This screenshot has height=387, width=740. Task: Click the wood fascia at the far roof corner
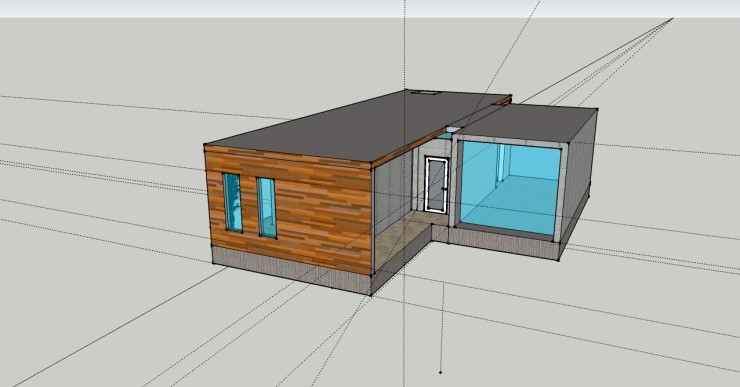pos(502,101)
